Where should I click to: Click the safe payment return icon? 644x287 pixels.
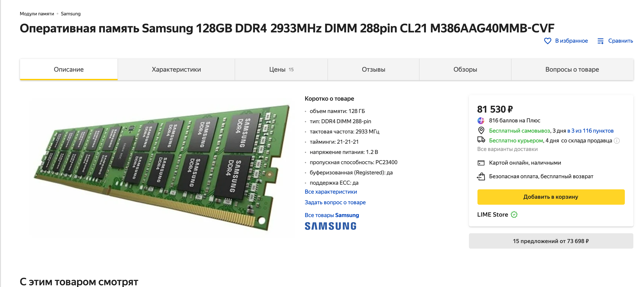[x=481, y=176]
